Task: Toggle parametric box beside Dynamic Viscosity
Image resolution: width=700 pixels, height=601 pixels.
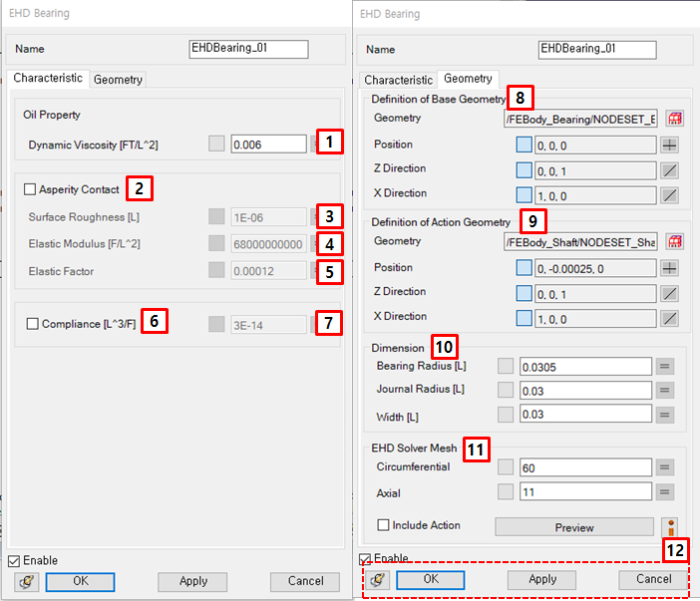Action: (x=216, y=144)
